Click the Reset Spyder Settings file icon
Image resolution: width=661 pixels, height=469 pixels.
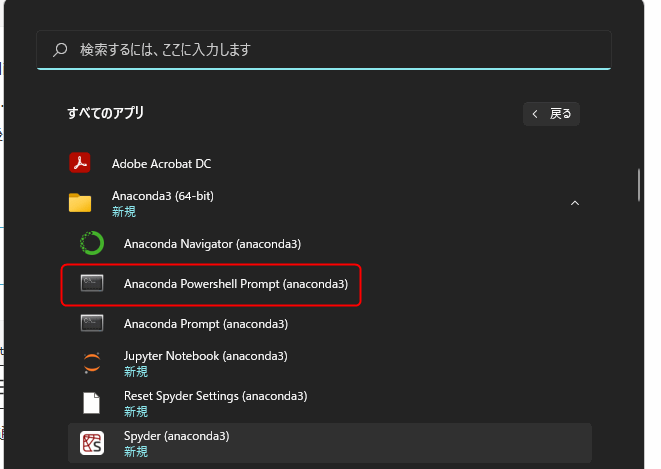(x=92, y=403)
